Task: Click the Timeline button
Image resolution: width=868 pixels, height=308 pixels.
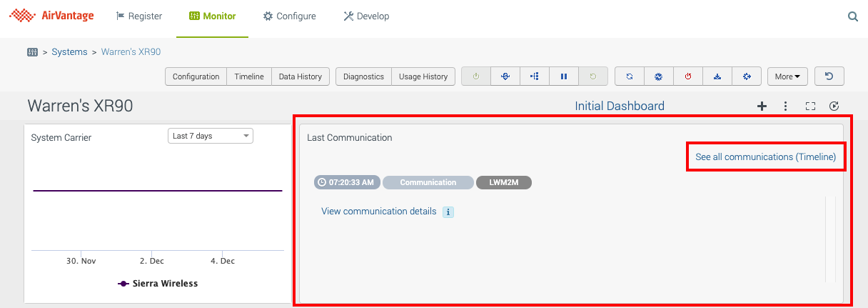Action: point(249,76)
